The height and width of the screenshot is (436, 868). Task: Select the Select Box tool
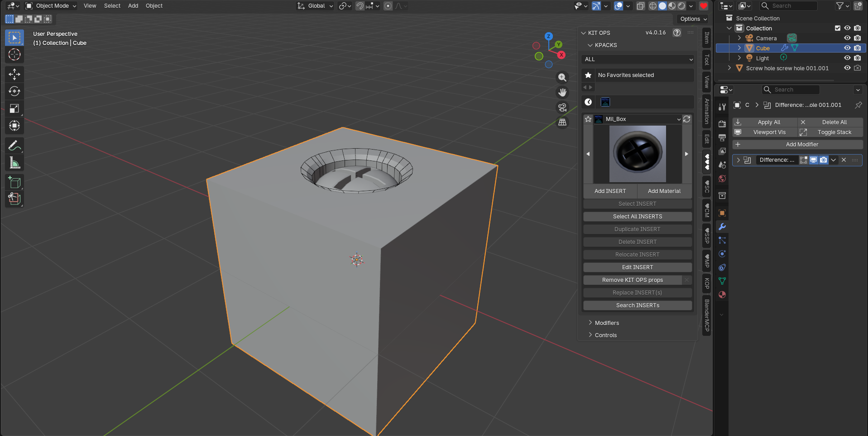(14, 38)
